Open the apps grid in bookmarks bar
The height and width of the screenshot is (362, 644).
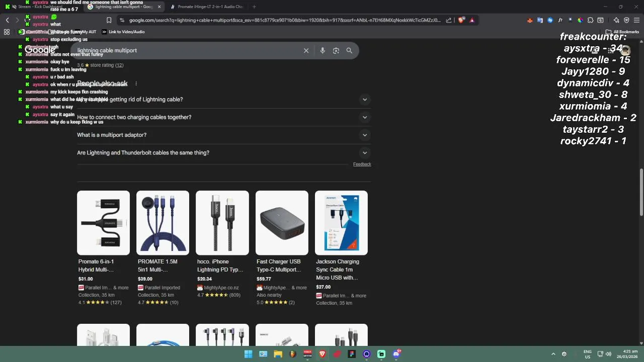point(7,32)
